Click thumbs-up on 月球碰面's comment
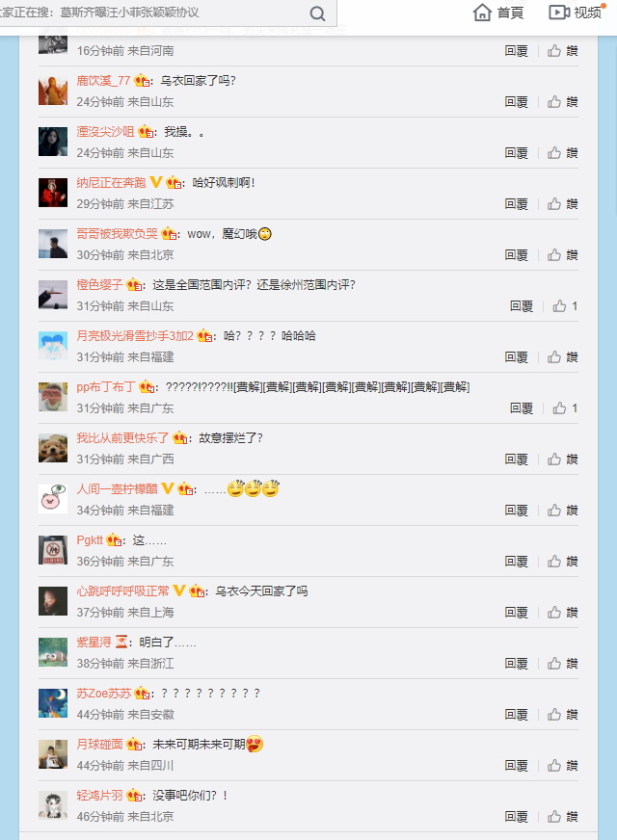Screen dimensions: 617x840 (562, 766)
